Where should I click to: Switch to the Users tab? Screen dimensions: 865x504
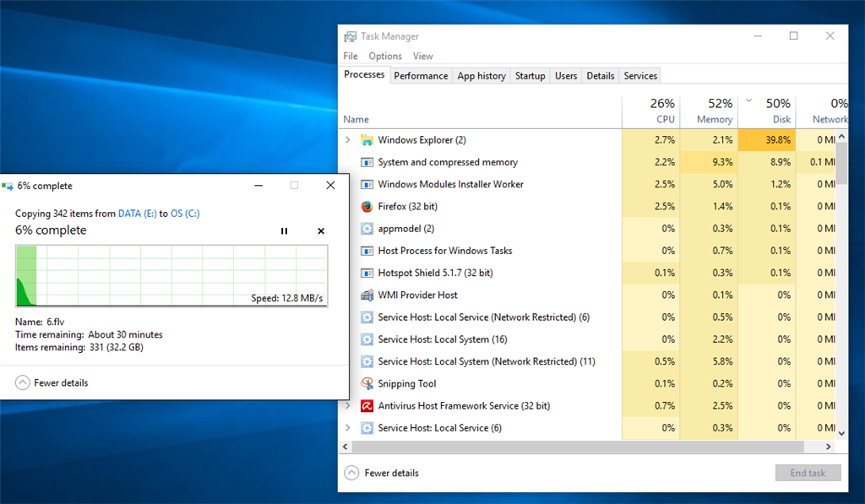pos(566,76)
